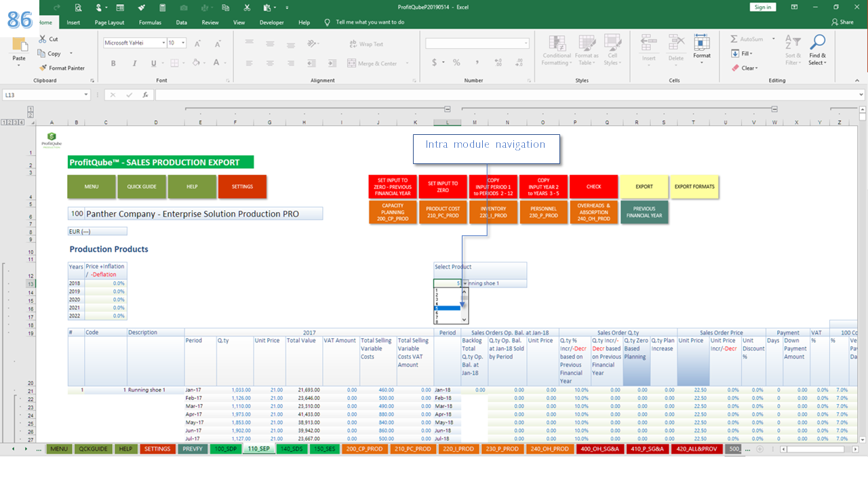Click the product dropdown list scrollbar
The width and height of the screenshot is (868, 488).
point(465,306)
